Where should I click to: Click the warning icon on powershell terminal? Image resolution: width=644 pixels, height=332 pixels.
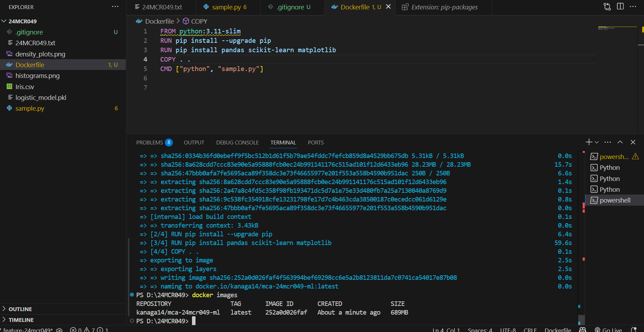point(635,156)
